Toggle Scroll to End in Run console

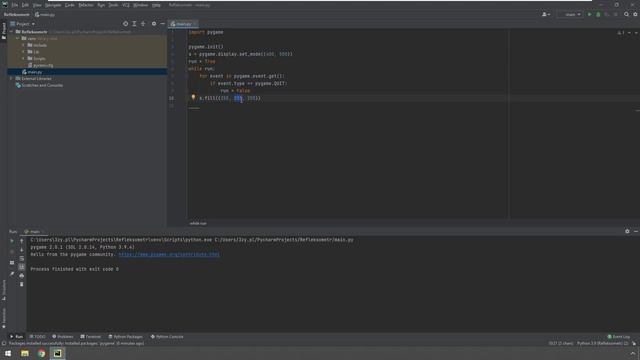(22, 267)
